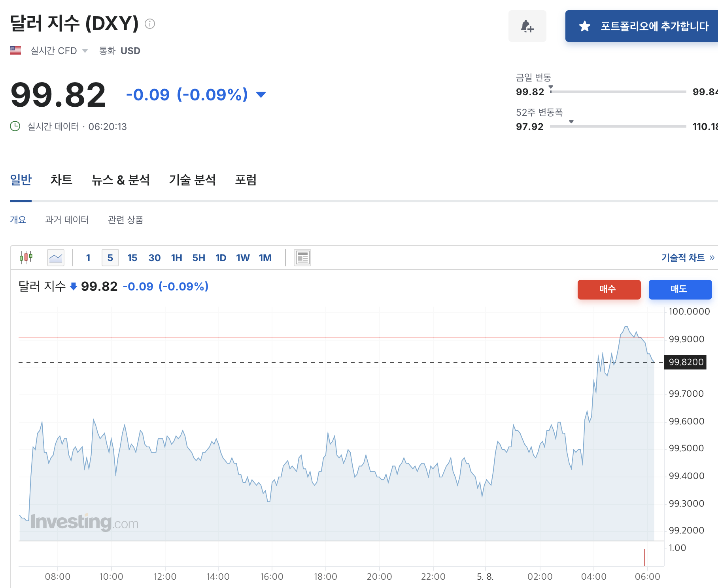The image size is (718, 588).
Task: Click the blue down arrow next to price change
Action: (x=261, y=94)
